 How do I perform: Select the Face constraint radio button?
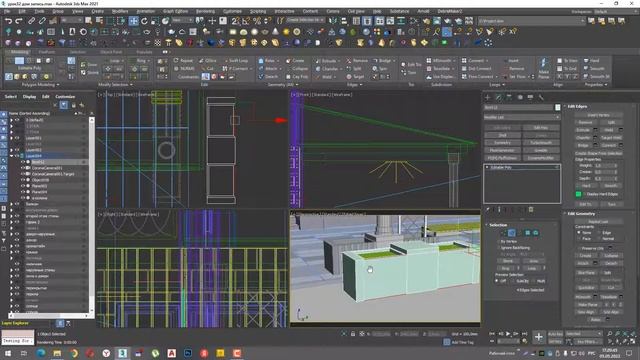coord(579,238)
